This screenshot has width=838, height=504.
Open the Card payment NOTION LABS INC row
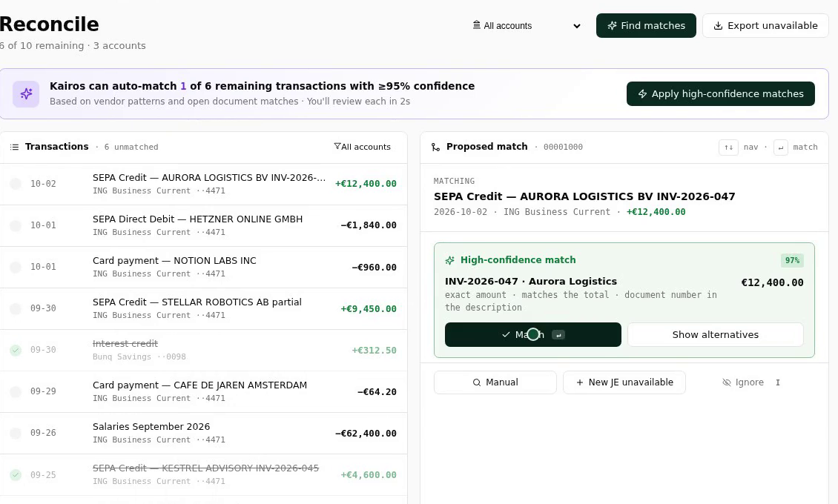click(203, 267)
